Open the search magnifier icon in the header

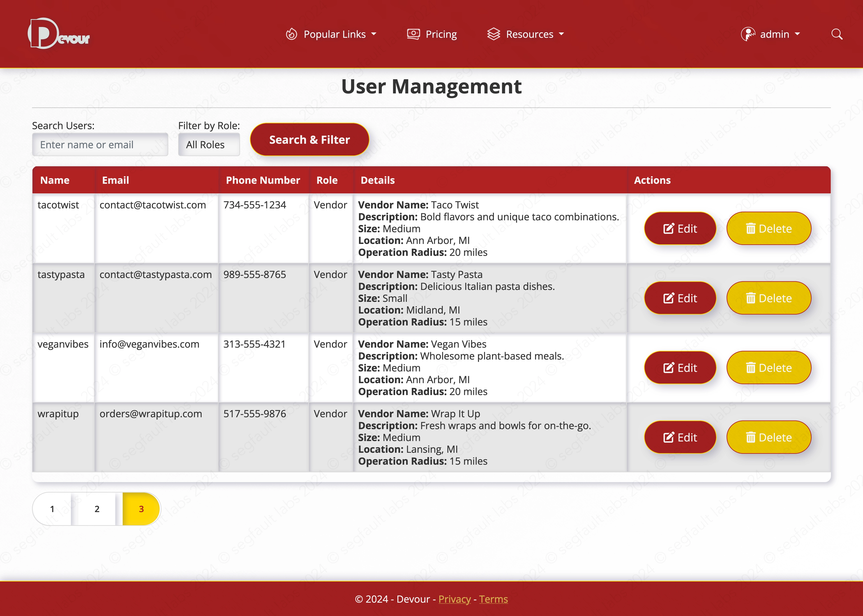tap(837, 34)
